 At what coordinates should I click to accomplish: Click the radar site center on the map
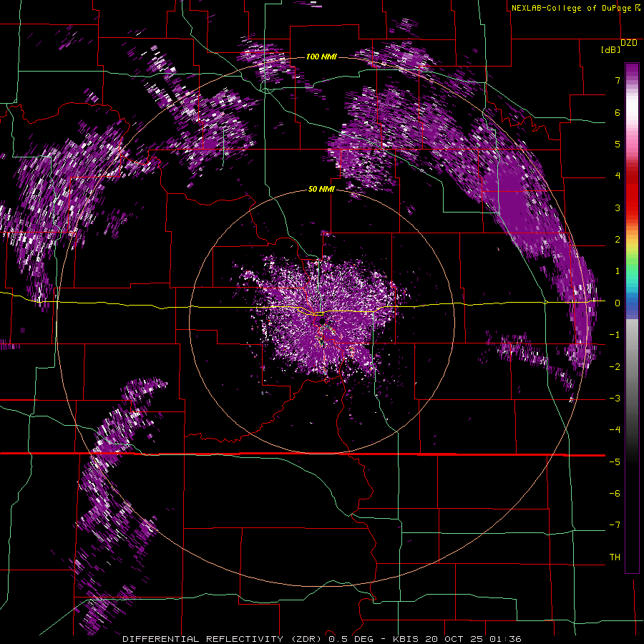(x=321, y=321)
